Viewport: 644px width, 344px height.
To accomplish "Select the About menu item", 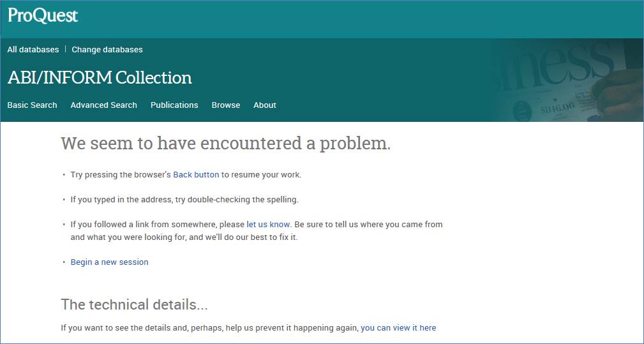I will pyautogui.click(x=265, y=105).
